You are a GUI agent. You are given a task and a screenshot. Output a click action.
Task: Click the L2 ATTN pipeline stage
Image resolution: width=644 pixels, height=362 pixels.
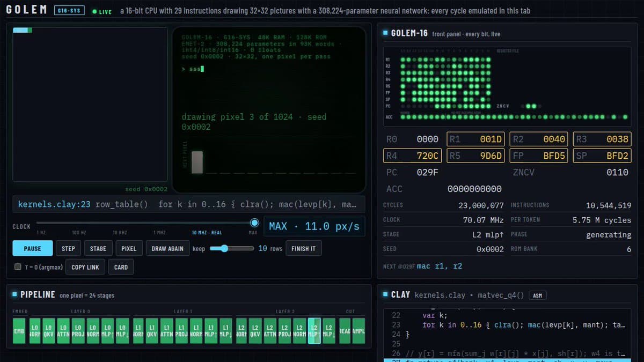click(x=270, y=331)
